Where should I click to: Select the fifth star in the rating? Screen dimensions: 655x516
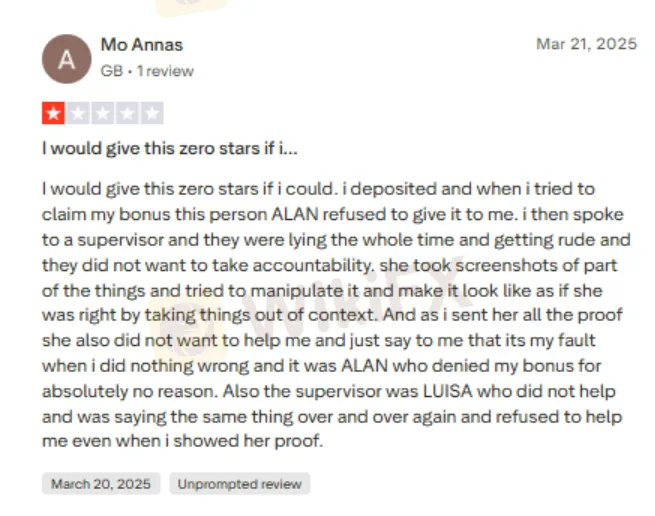(x=151, y=113)
